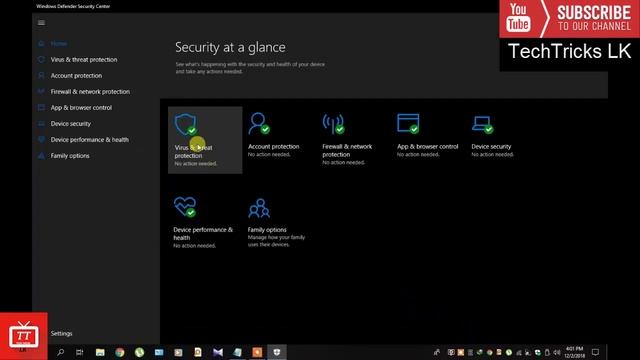The width and height of the screenshot is (640, 360).
Task: Select Device performance & health in sidebar
Action: (x=89, y=140)
